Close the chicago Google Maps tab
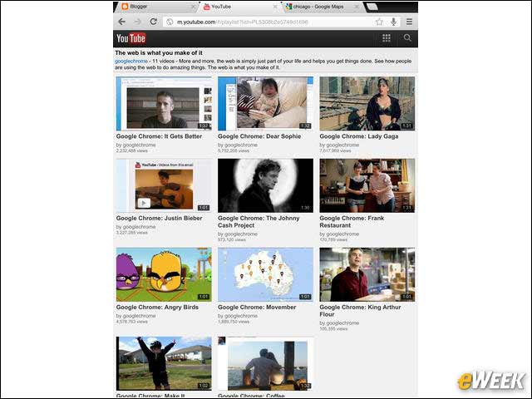 (x=357, y=7)
